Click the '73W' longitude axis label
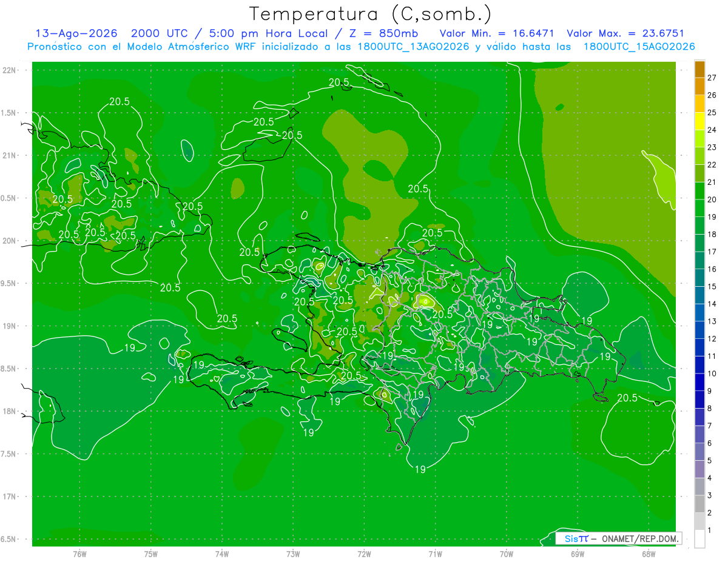This screenshot has width=728, height=562. (x=293, y=554)
